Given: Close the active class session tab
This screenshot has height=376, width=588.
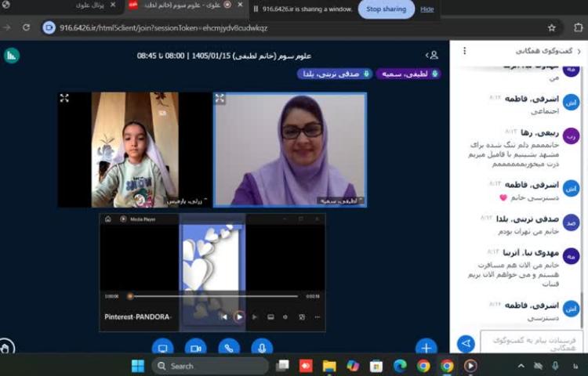Looking at the screenshot, I should tap(241, 5).
